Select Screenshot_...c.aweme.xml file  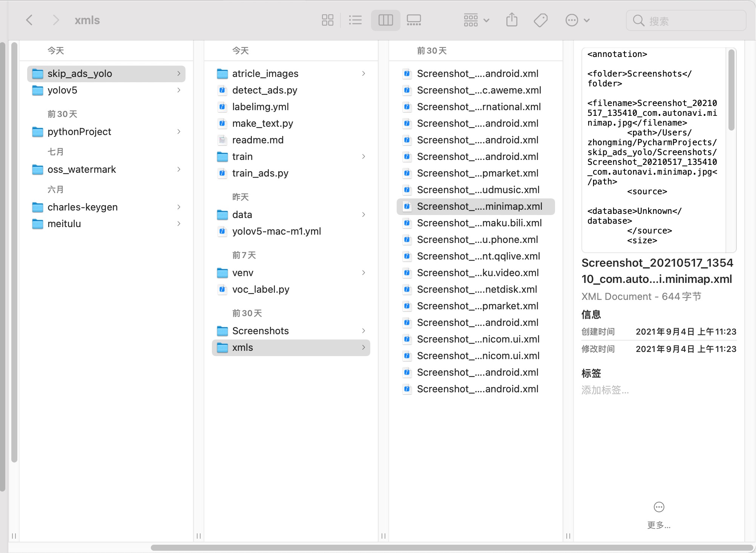pyautogui.click(x=476, y=90)
